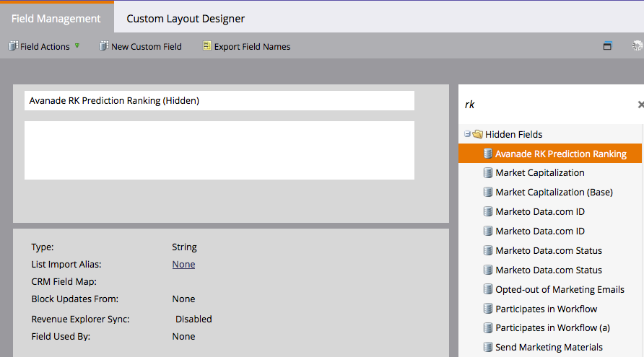Viewport: 644px width, 357px height.
Task: Click the Export Field Names icon
Action: click(x=207, y=46)
